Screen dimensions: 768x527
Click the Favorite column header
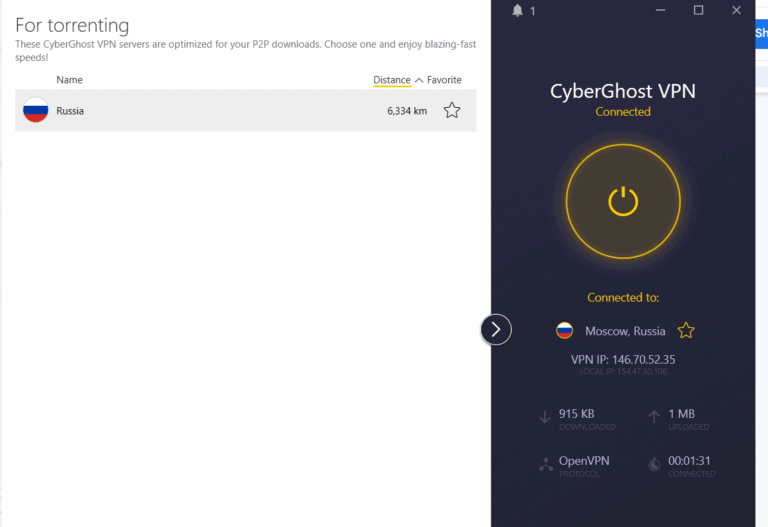444,80
